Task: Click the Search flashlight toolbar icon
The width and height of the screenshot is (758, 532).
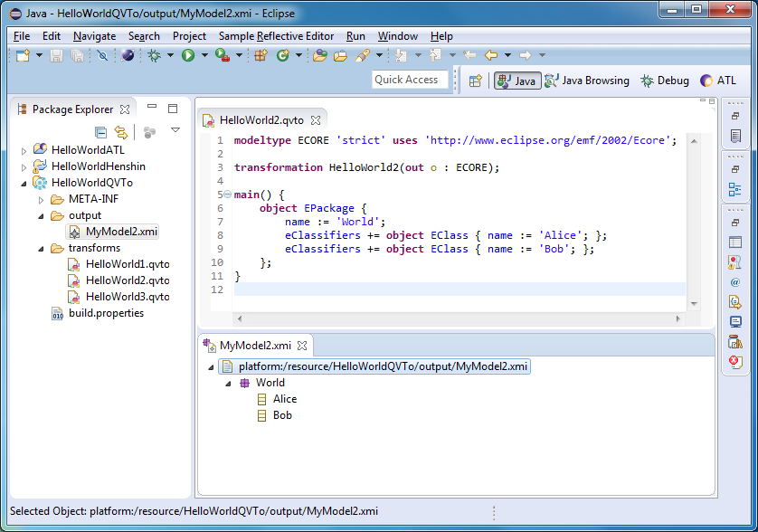Action: 363,55
